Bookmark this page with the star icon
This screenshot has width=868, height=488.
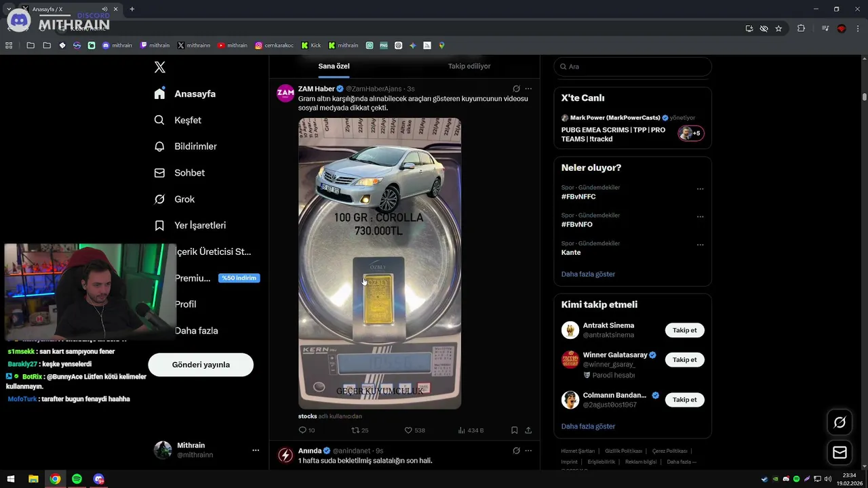(x=778, y=28)
